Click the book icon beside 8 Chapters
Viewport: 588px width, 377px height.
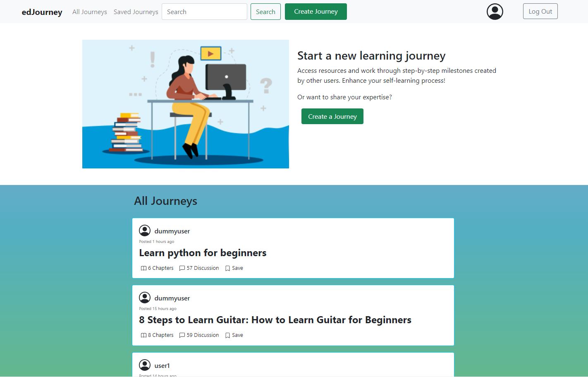tap(143, 335)
